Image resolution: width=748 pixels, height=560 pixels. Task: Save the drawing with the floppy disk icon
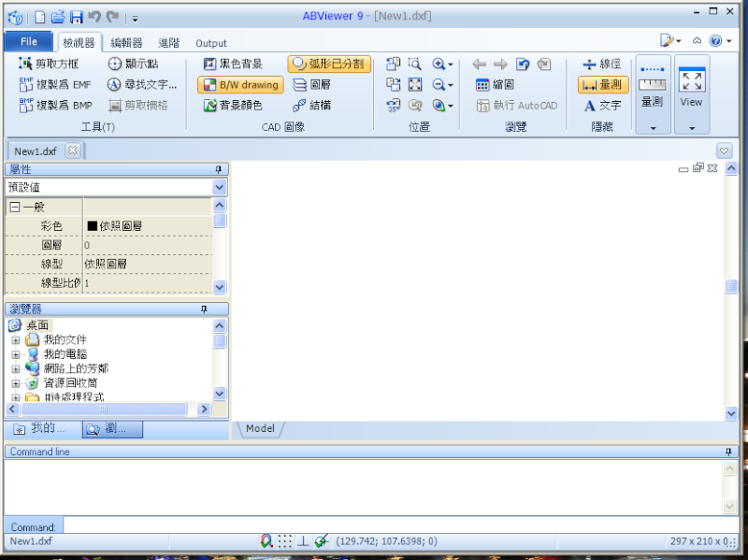pos(77,18)
